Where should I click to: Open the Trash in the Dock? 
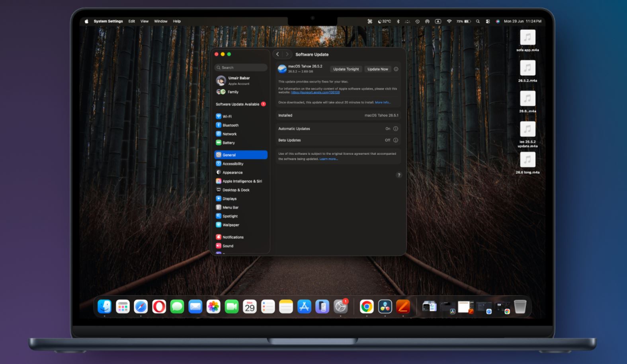tap(520, 306)
